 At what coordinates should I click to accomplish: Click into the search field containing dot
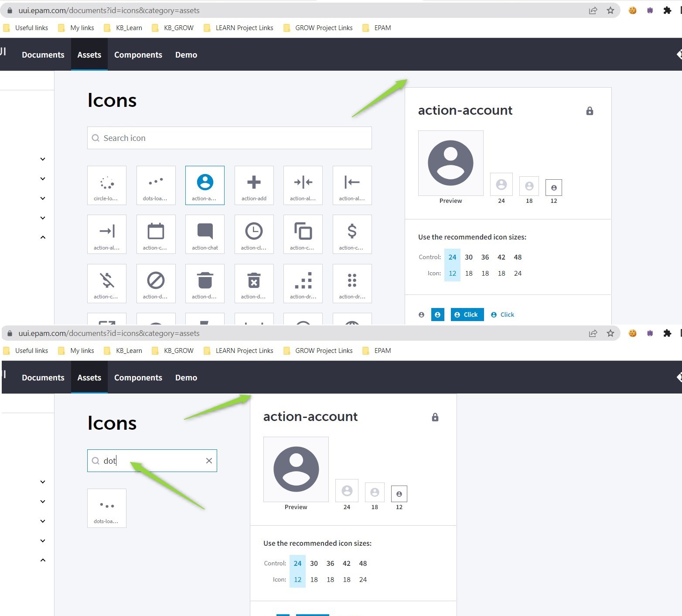[152, 461]
